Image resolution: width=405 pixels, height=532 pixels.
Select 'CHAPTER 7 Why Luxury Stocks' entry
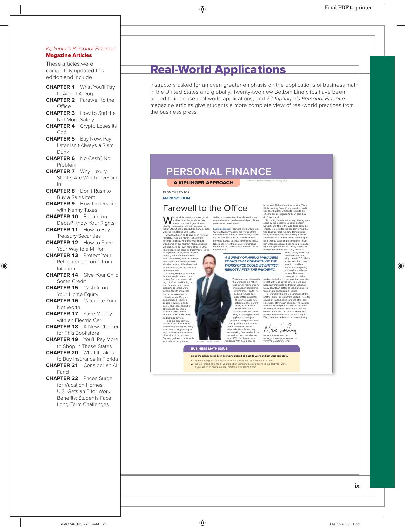pos(82,178)
